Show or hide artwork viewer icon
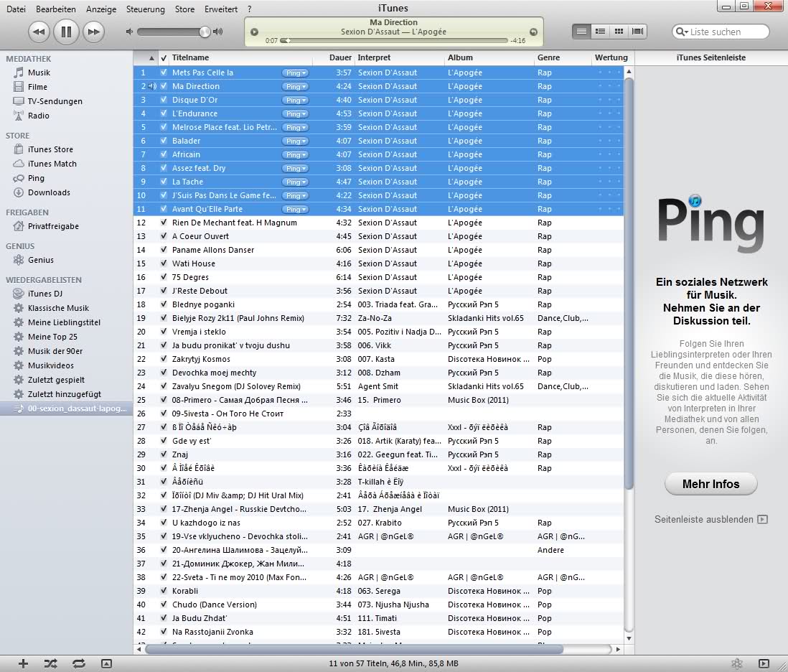Image resolution: width=788 pixels, height=672 pixels. [106, 664]
